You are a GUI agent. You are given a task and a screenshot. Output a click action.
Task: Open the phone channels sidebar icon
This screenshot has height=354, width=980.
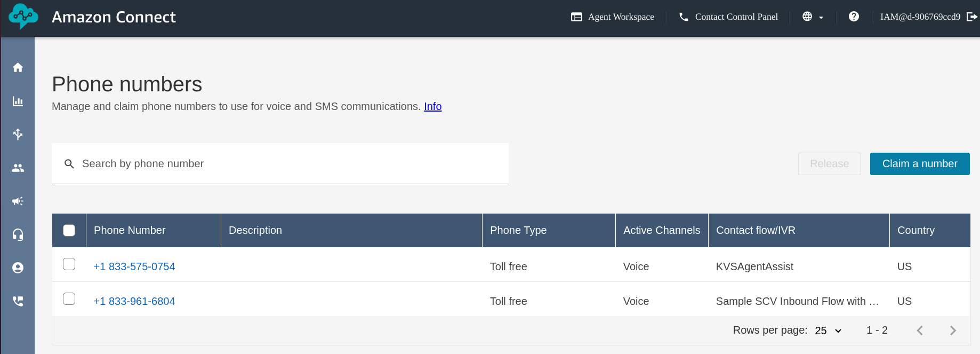(18, 301)
